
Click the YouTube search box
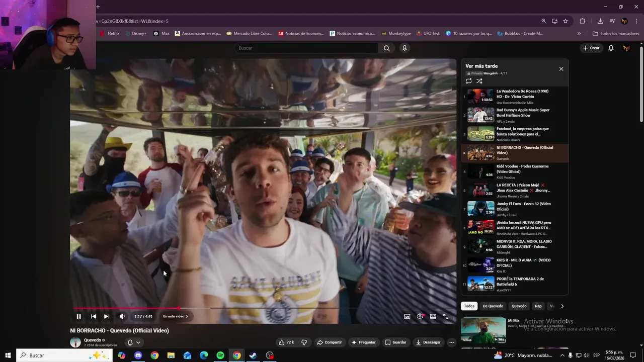click(307, 48)
